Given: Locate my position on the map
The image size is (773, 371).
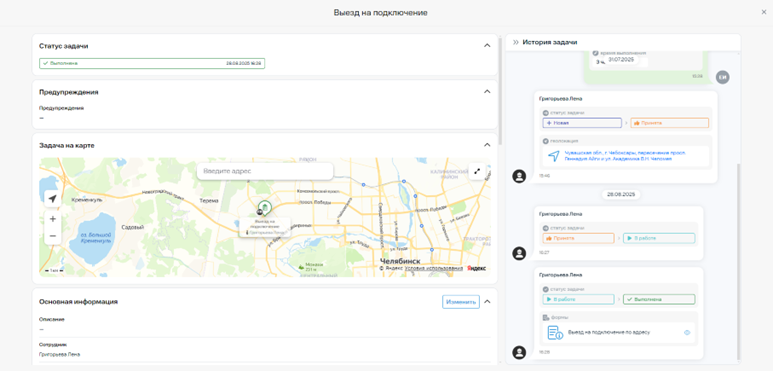Looking at the screenshot, I should pyautogui.click(x=52, y=199).
